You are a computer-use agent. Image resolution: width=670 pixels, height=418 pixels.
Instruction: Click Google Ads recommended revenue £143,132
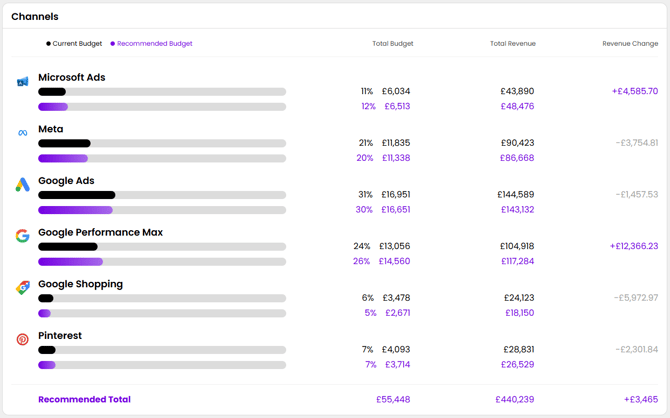517,210
